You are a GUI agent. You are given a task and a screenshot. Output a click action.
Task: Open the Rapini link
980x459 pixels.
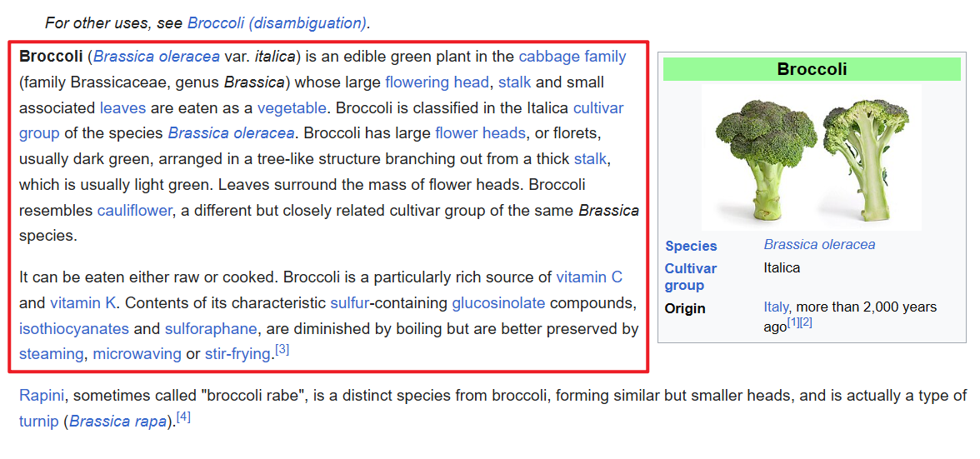click(x=42, y=395)
